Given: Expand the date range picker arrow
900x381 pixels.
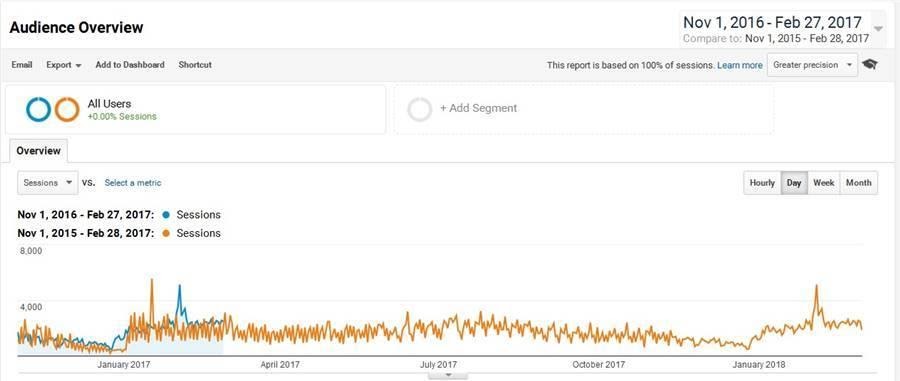Looking at the screenshot, I should (x=878, y=29).
